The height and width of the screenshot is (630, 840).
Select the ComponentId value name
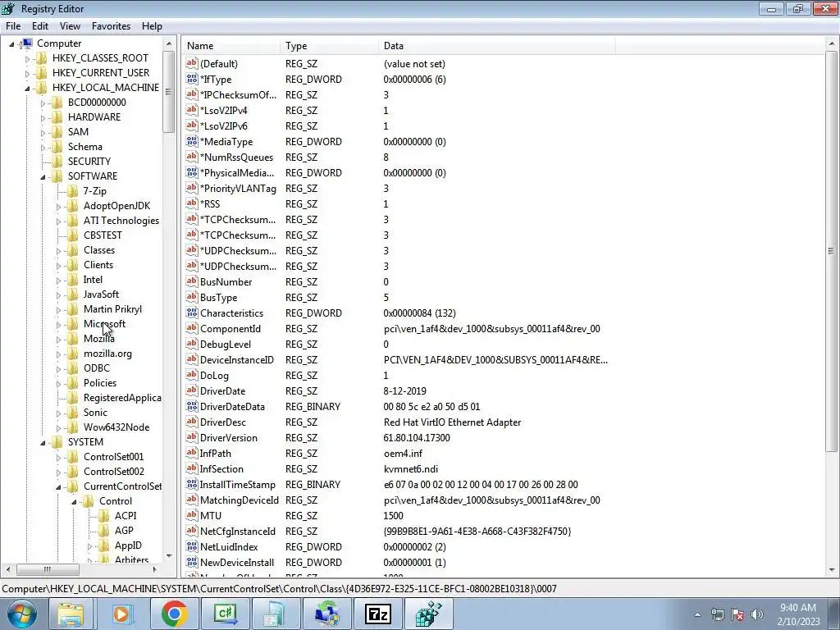(x=231, y=328)
